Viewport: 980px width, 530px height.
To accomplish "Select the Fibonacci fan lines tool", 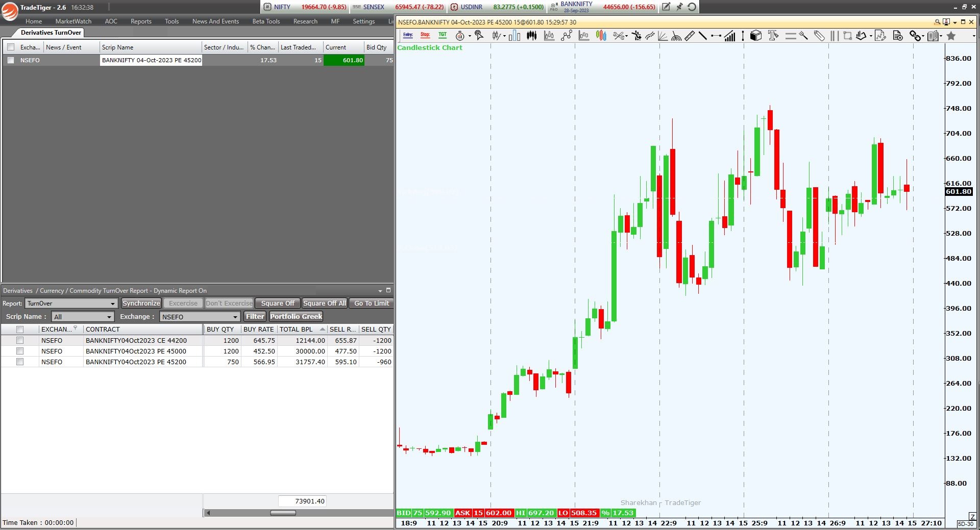I will pyautogui.click(x=663, y=36).
